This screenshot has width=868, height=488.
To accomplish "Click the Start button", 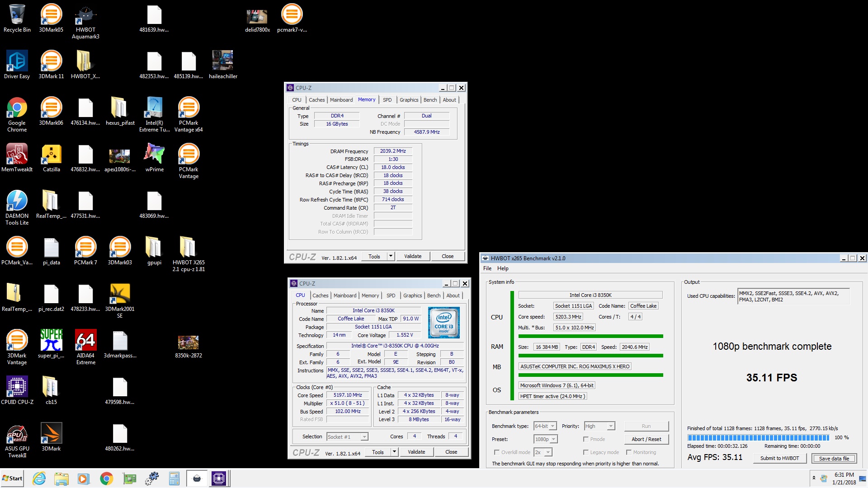I will [12, 479].
